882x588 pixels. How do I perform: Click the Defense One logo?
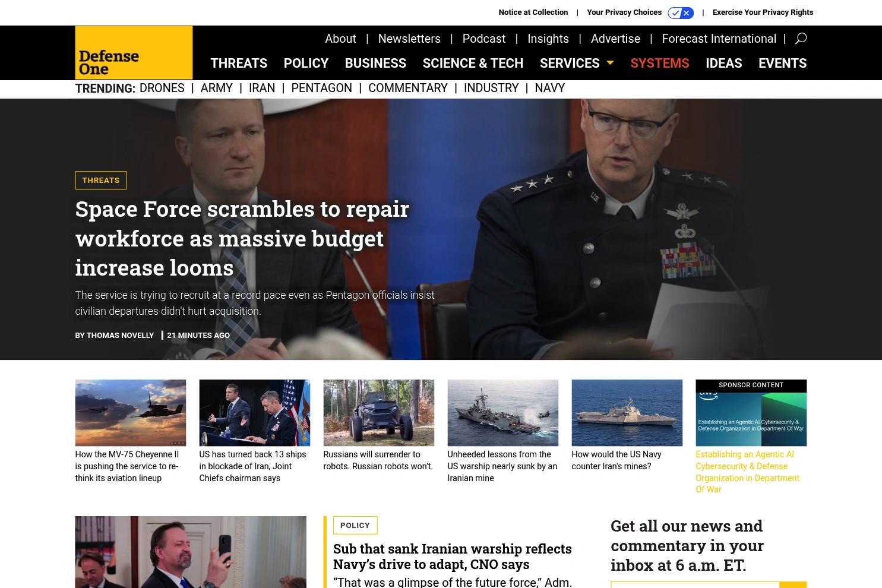point(134,52)
